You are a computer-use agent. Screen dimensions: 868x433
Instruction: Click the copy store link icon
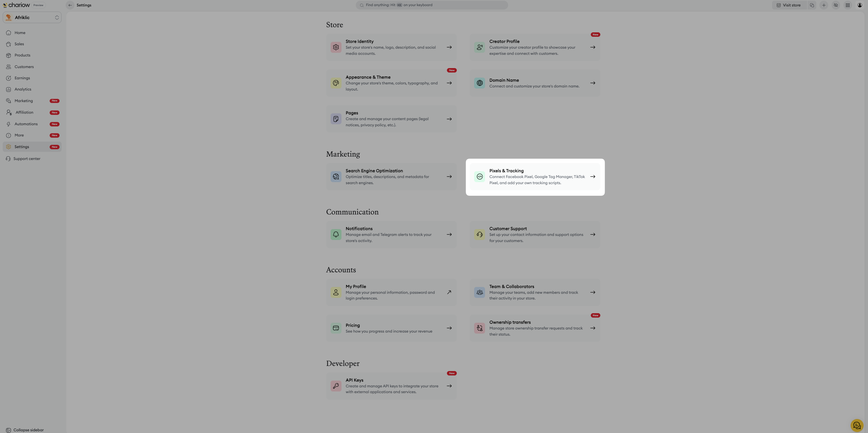pos(812,5)
